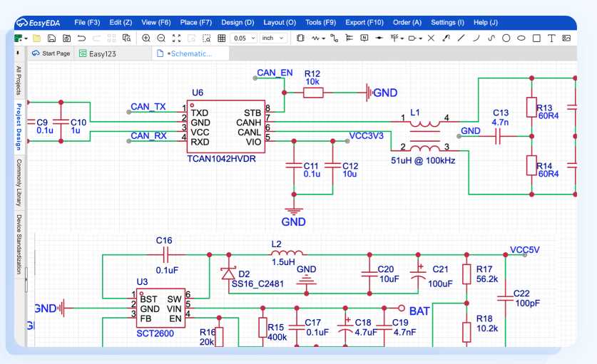Open the Project Design side panel

pos(19,126)
